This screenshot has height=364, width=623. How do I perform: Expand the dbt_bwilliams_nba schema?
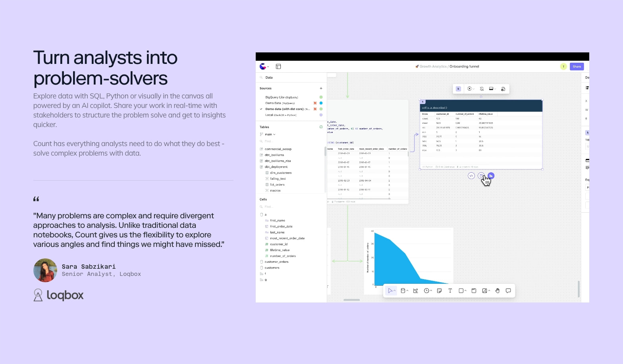[278, 161]
